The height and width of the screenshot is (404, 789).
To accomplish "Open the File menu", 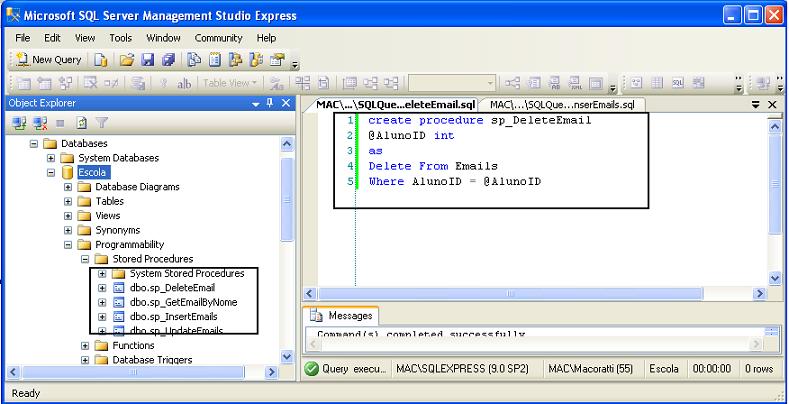I will click(x=23, y=38).
